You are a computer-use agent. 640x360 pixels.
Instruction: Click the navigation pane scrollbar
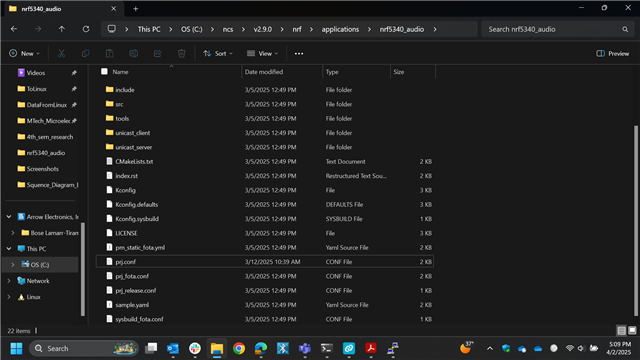[83, 269]
